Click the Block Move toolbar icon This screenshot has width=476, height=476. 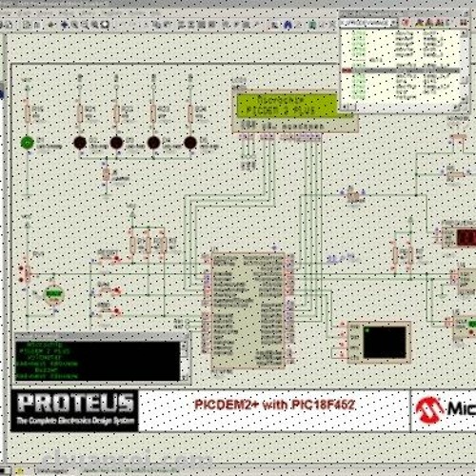tap(191, 25)
